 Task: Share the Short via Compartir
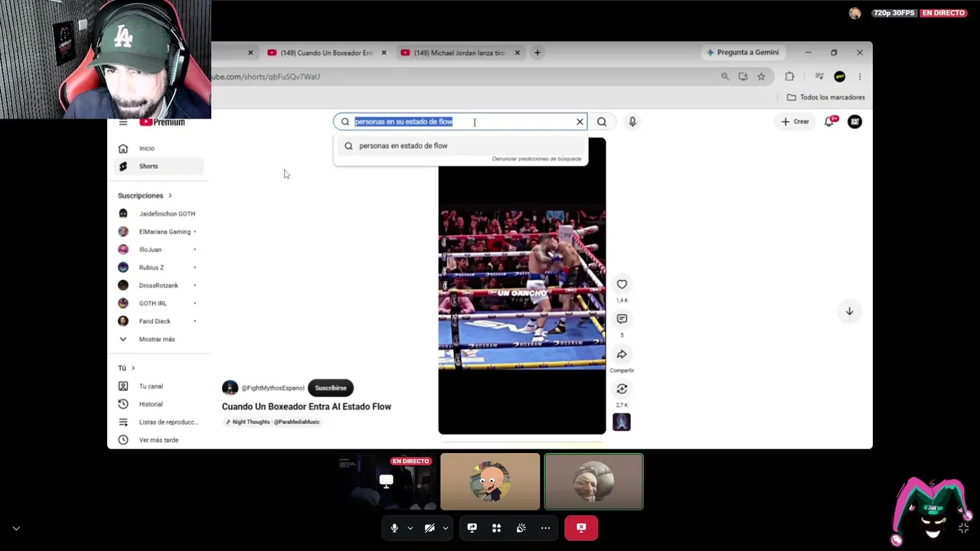622,354
